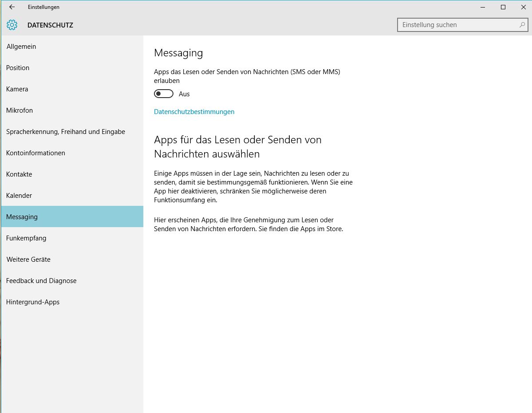This screenshot has width=532, height=413.
Task: Select the highlighted Messaging sidebar entry
Action: coord(72,216)
